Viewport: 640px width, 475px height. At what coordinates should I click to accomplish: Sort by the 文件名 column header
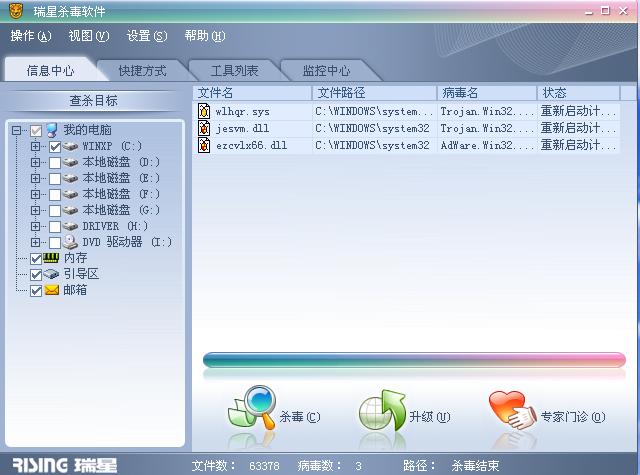(x=252, y=93)
